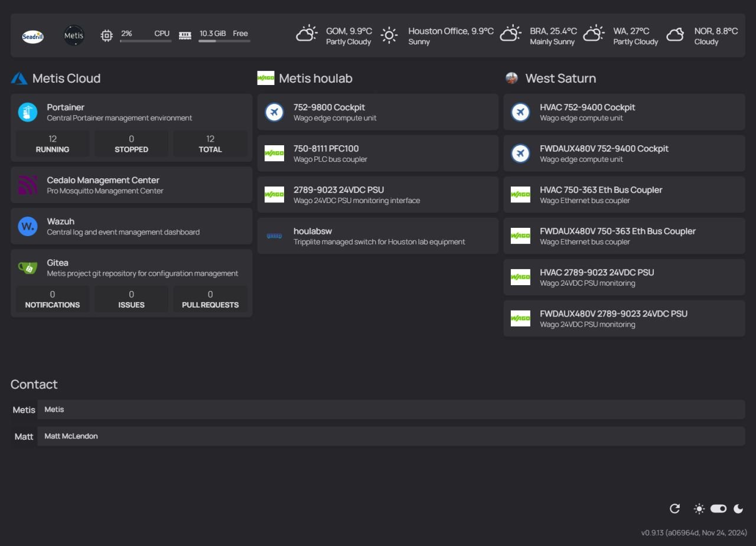Click the Portainer icon
Screen dimensions: 756x546
28,112
